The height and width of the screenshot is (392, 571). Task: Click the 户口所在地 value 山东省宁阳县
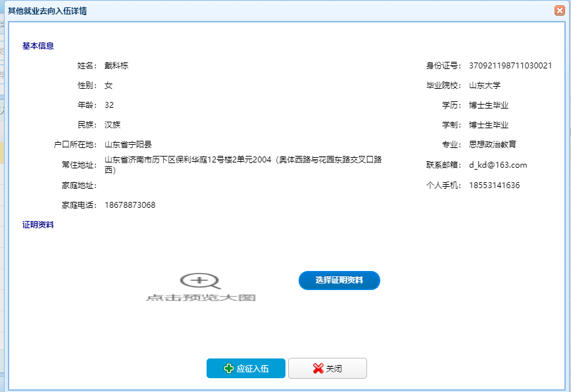pos(128,145)
